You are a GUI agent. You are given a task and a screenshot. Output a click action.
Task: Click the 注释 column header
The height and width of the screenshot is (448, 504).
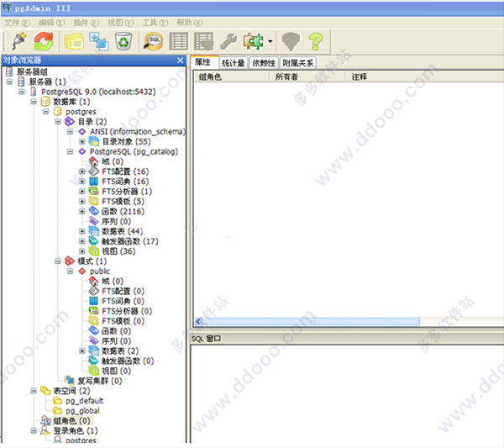(x=360, y=76)
